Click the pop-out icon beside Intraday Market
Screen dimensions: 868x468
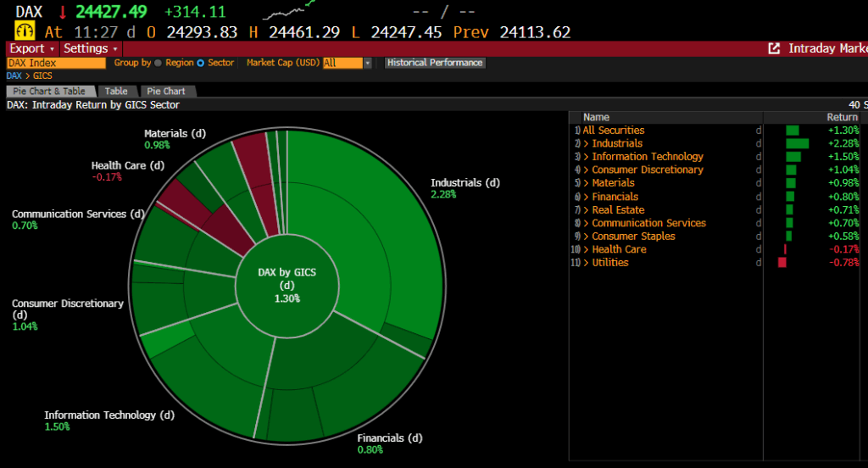point(773,49)
